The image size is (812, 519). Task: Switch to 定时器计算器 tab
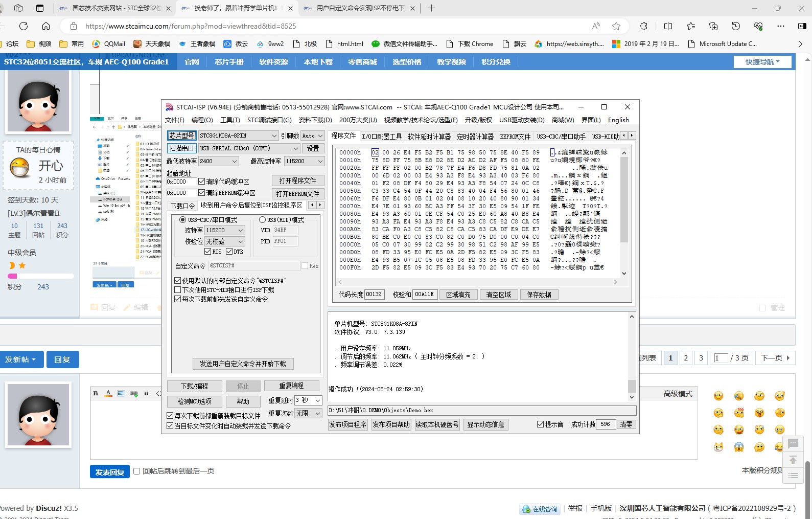475,137
